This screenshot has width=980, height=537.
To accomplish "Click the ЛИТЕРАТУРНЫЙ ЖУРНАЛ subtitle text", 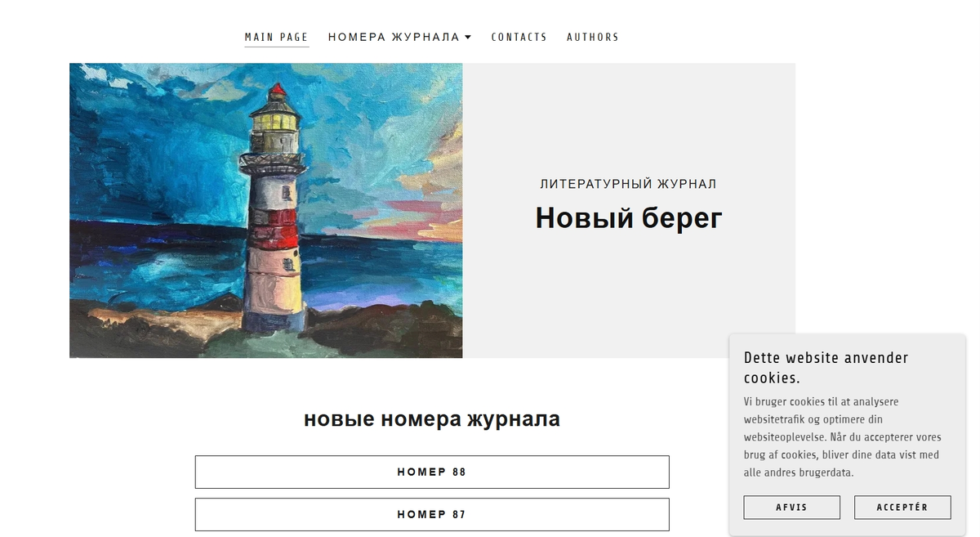I will point(629,184).
